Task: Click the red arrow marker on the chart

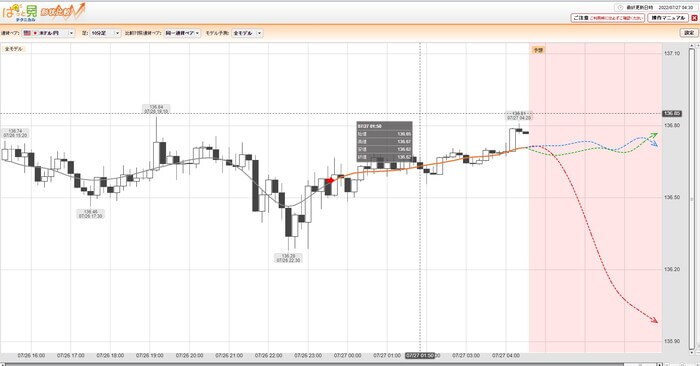Action: [329, 180]
